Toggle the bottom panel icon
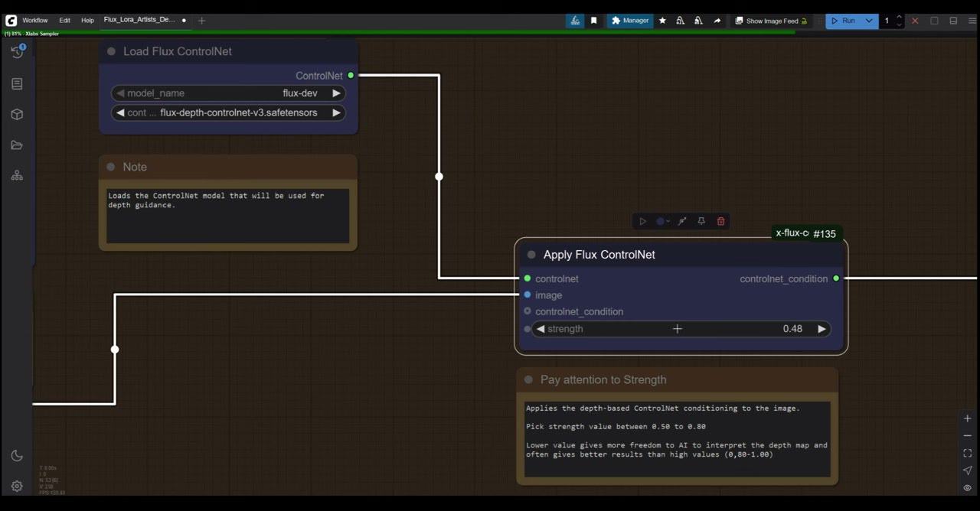This screenshot has height=511, width=980. (953, 21)
